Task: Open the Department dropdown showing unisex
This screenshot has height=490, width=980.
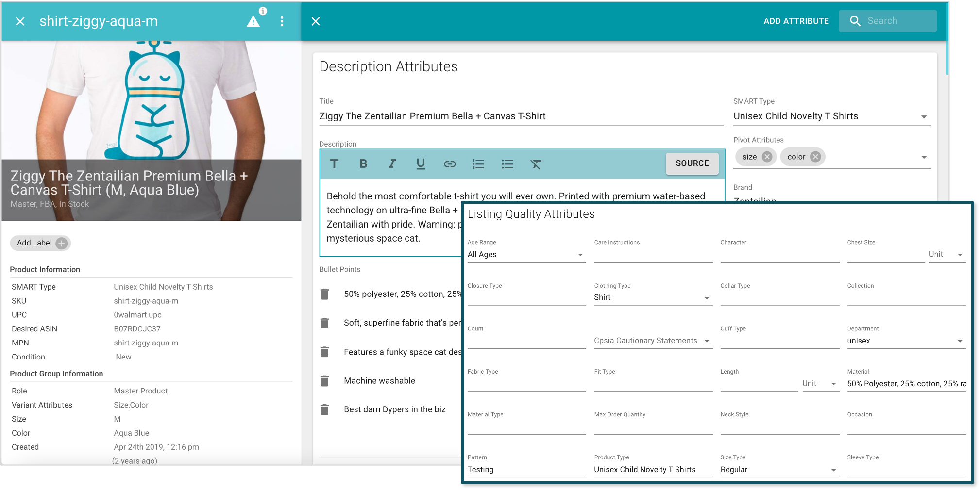Action: pos(906,341)
